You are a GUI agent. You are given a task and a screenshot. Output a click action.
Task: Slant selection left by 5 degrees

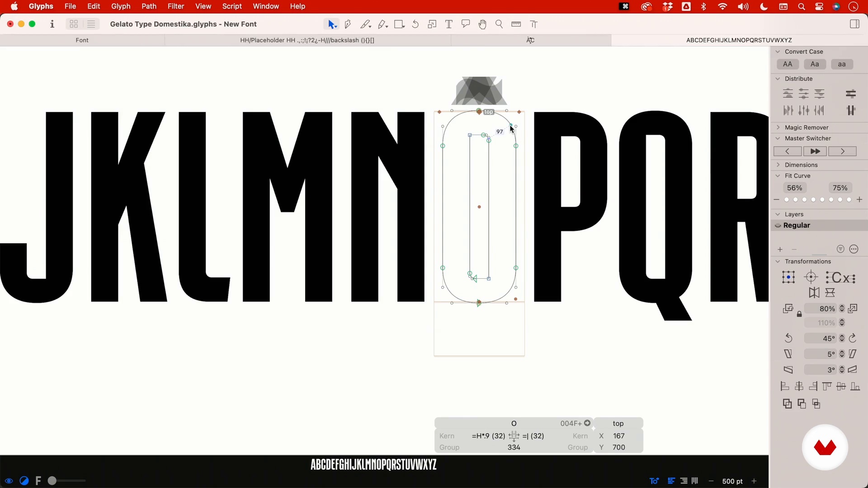[x=788, y=354]
